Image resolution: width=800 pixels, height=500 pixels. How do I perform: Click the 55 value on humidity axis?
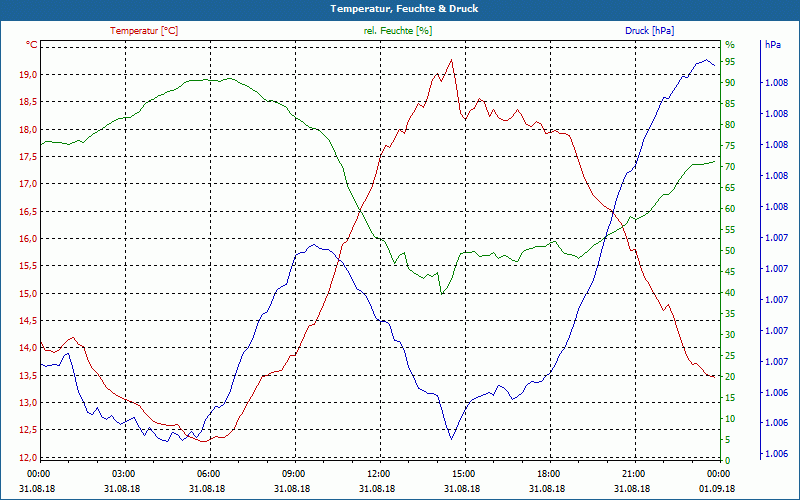point(730,230)
